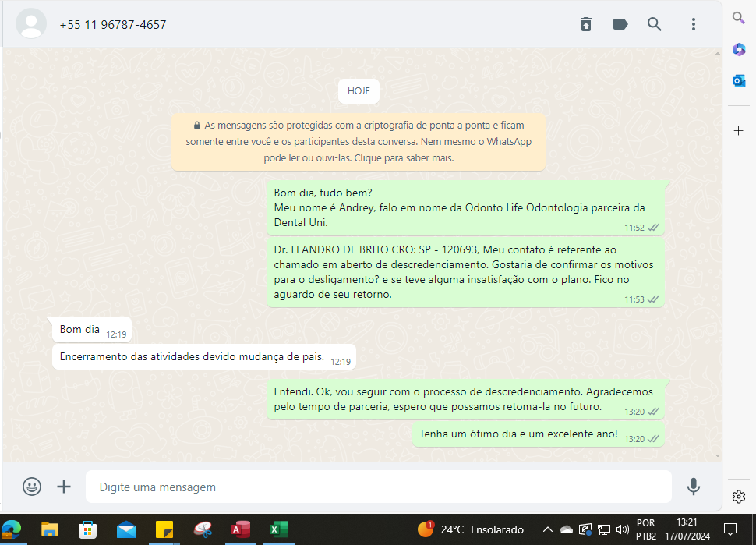Open the weather widget showing 24°C Ensolarado

pos(471,529)
